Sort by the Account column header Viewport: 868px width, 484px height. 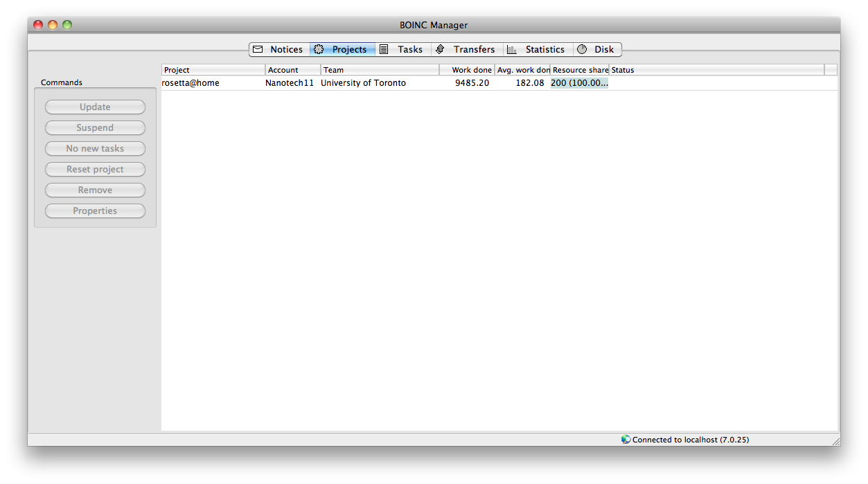coord(293,70)
